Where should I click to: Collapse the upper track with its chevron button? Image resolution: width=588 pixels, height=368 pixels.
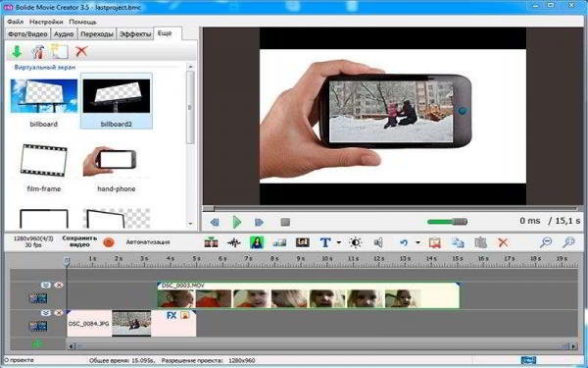46,285
